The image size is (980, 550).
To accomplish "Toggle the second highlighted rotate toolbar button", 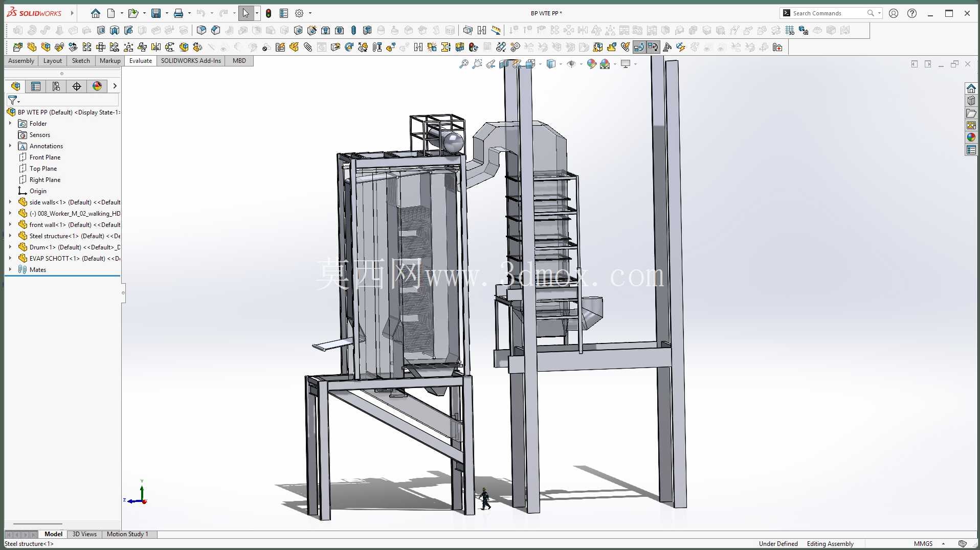I will (x=653, y=48).
